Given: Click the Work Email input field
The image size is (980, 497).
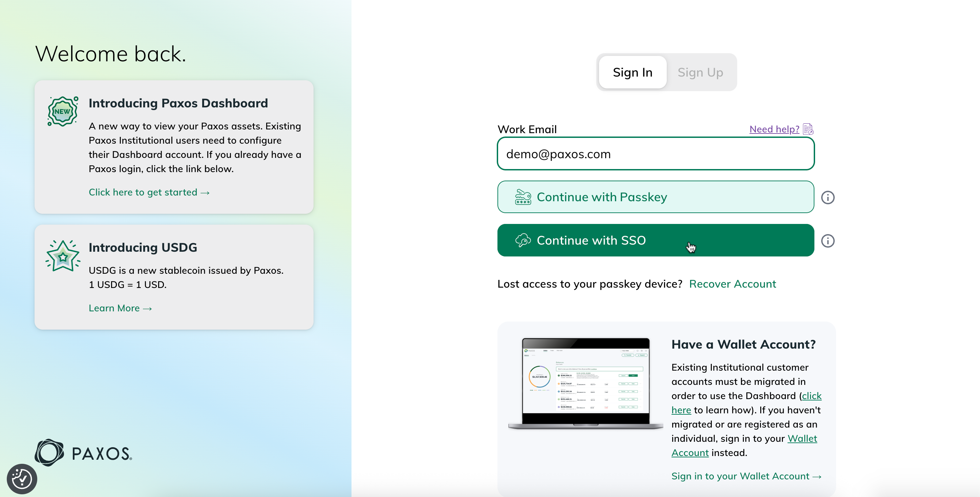Looking at the screenshot, I should point(656,154).
